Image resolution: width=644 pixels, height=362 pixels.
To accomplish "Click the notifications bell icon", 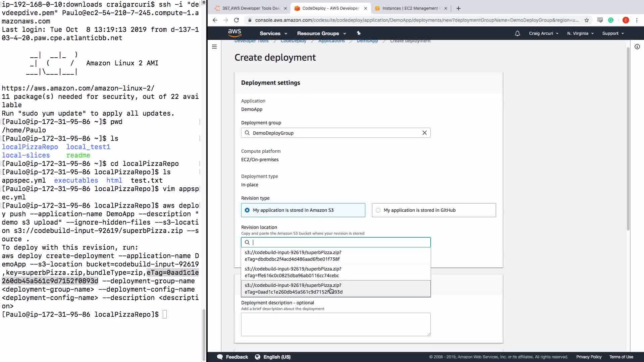I will coord(517,34).
